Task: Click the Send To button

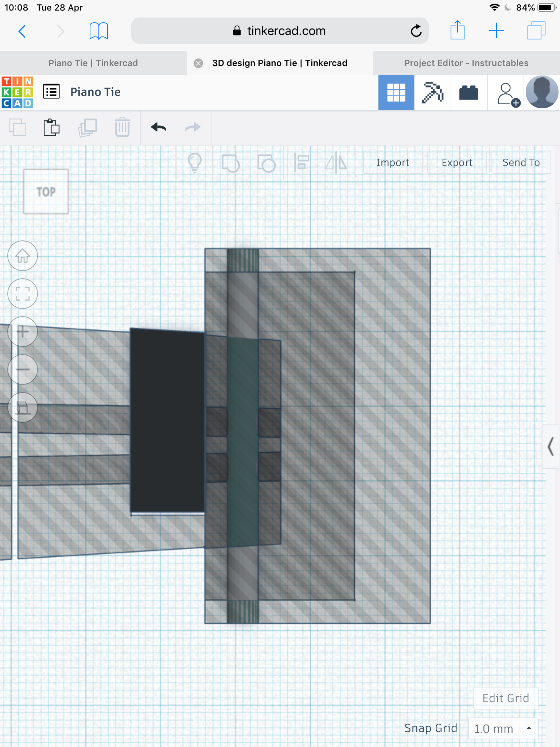Action: (x=521, y=163)
